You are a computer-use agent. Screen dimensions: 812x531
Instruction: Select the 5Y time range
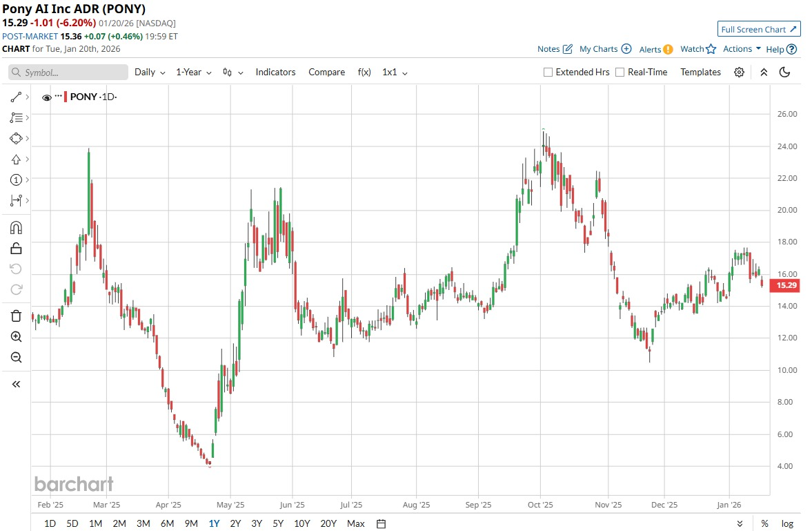pyautogui.click(x=278, y=523)
